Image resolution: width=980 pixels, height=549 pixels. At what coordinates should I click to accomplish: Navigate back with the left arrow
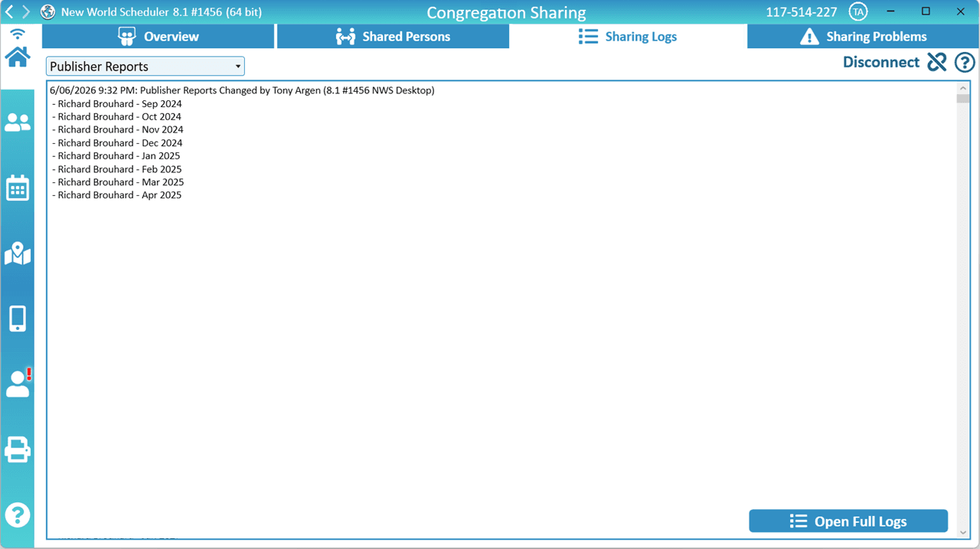coord(9,12)
